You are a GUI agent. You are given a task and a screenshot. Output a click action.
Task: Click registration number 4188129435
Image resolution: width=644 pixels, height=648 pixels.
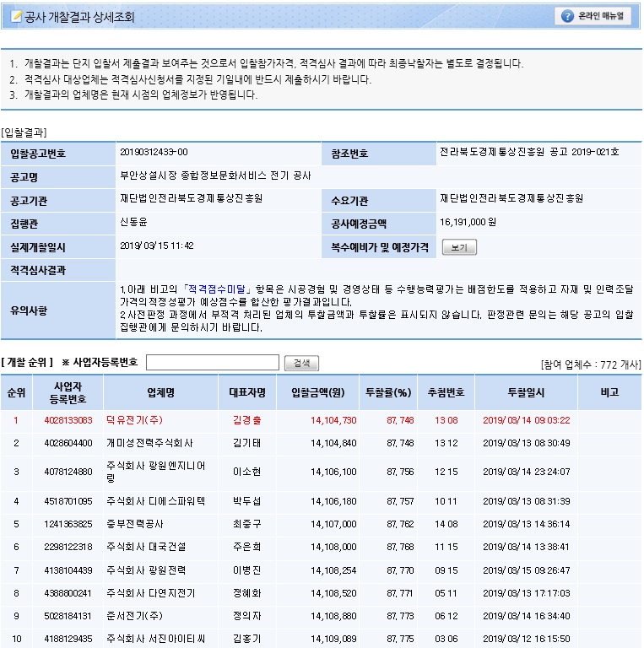[68, 639]
